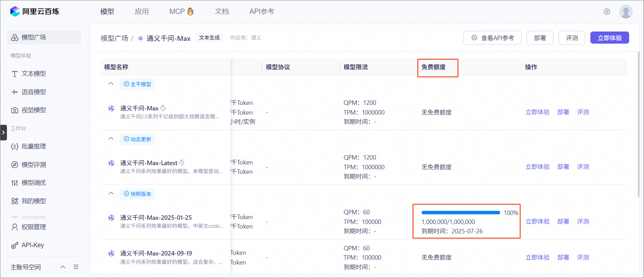This screenshot has width=644, height=278.
Task: Click 评测 for 通义千问-Max
Action: 583,112
